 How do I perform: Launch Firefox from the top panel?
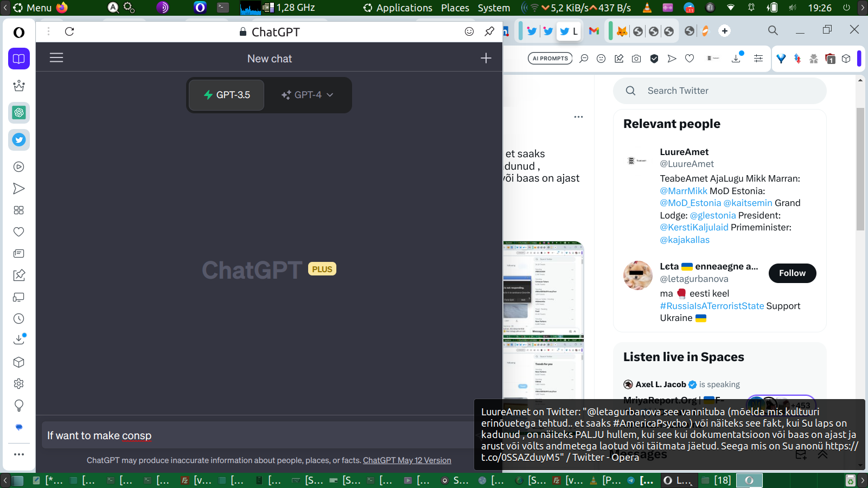pyautogui.click(x=62, y=8)
